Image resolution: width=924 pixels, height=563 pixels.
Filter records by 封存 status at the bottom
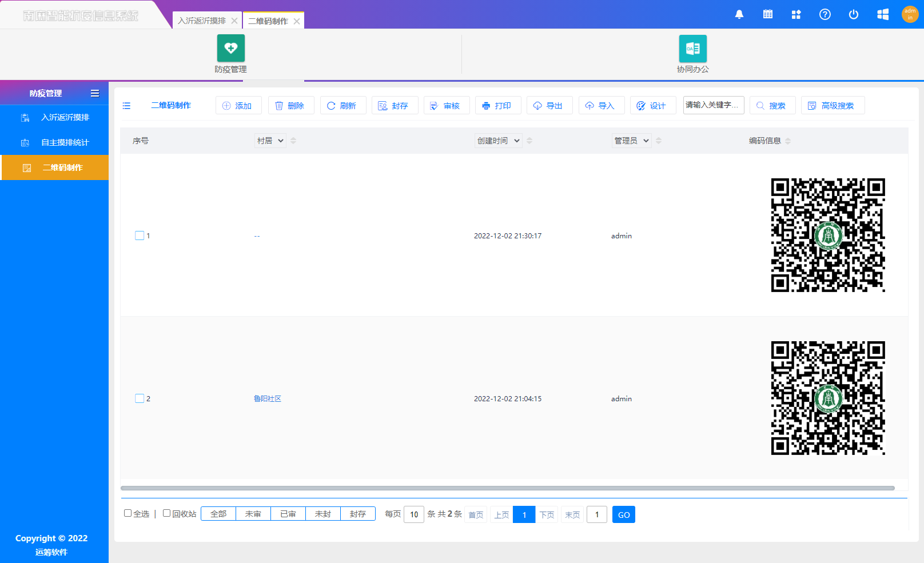tap(358, 514)
